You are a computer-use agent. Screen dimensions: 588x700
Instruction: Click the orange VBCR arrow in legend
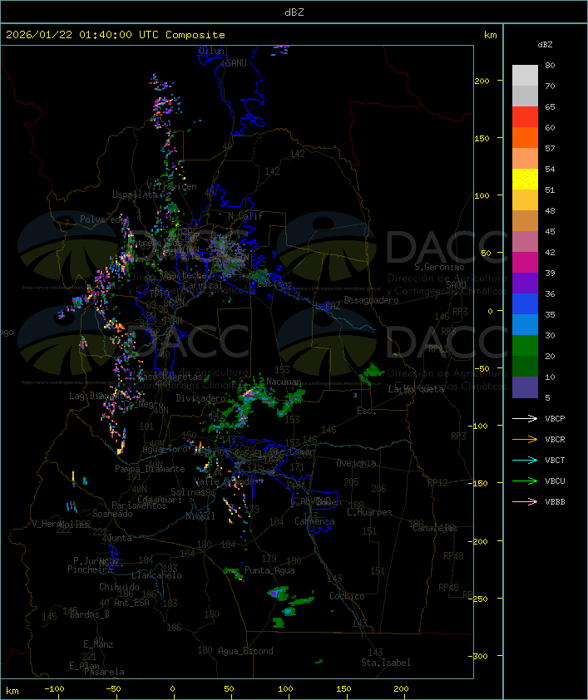tap(525, 439)
